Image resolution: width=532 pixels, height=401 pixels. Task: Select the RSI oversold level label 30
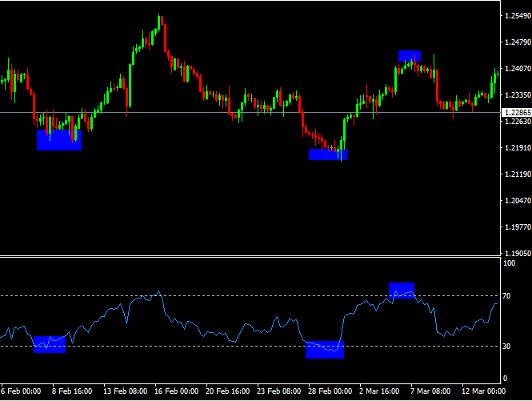506,347
